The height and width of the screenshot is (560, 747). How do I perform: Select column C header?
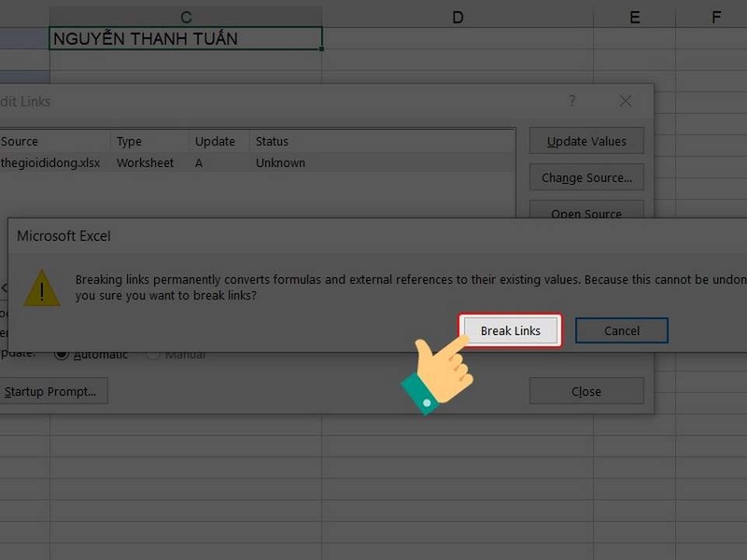coord(186,17)
